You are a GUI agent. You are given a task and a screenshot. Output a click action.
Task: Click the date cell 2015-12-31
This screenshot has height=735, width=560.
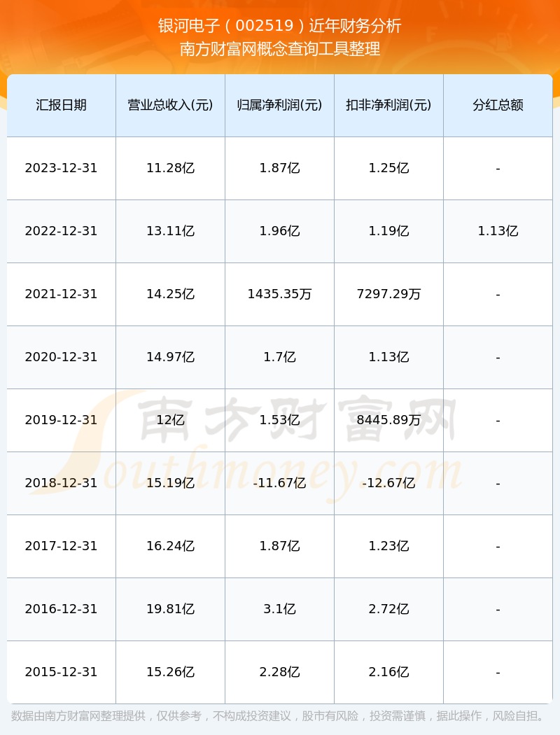(62, 672)
